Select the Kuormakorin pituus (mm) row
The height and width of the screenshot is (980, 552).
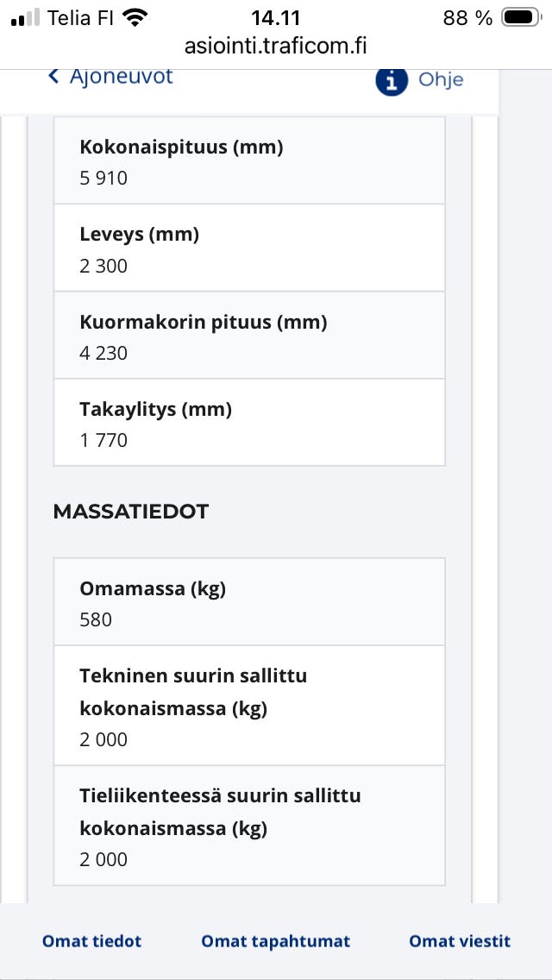[249, 336]
